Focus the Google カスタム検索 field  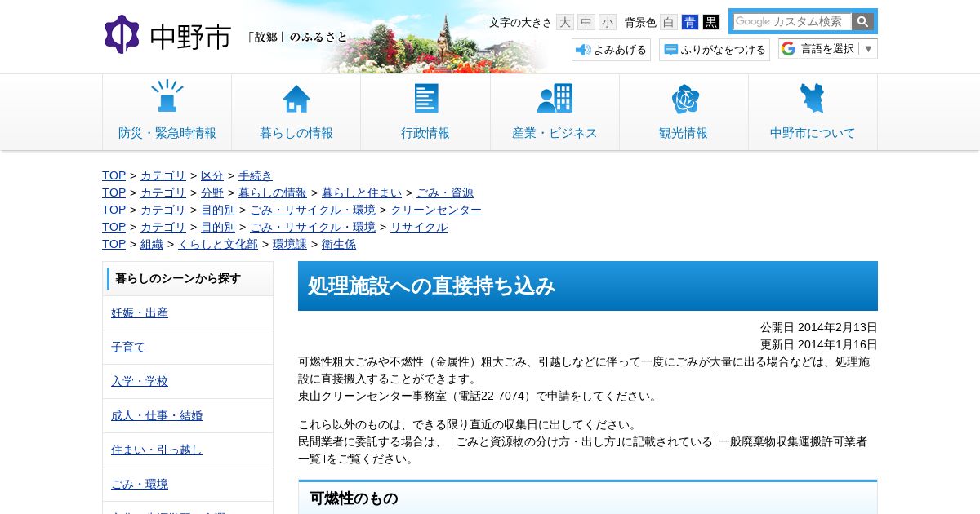point(791,22)
